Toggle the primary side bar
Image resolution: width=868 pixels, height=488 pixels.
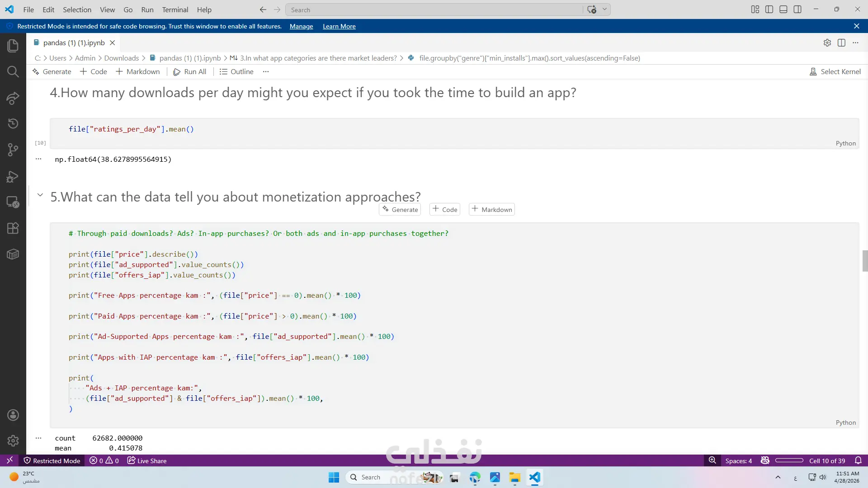click(769, 9)
